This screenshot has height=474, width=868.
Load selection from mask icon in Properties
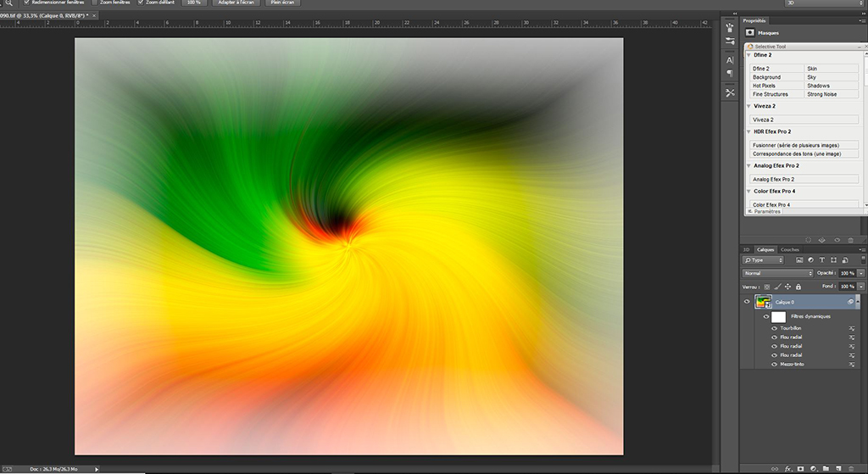pos(808,240)
